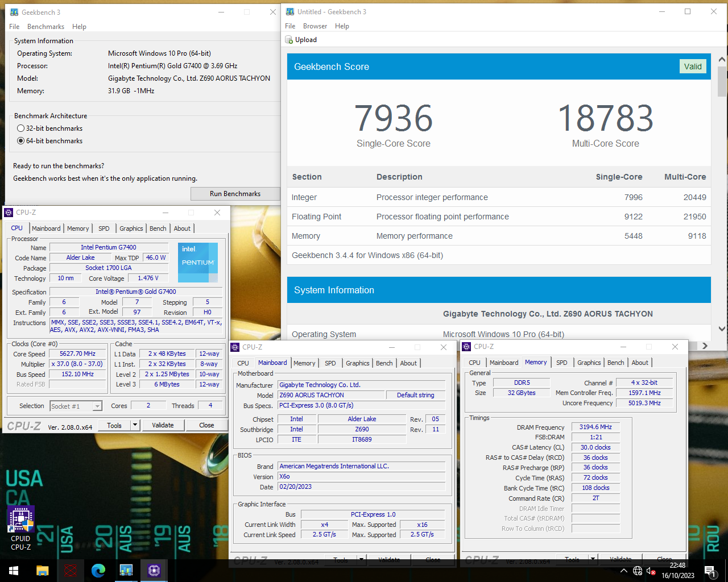Open the CPUID CPU-Z desktop shortcut icon

click(20, 529)
